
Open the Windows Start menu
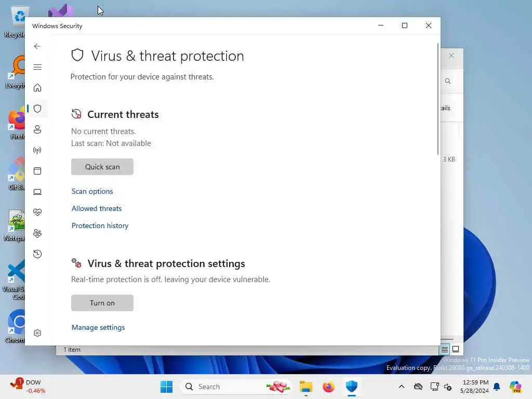tap(166, 387)
